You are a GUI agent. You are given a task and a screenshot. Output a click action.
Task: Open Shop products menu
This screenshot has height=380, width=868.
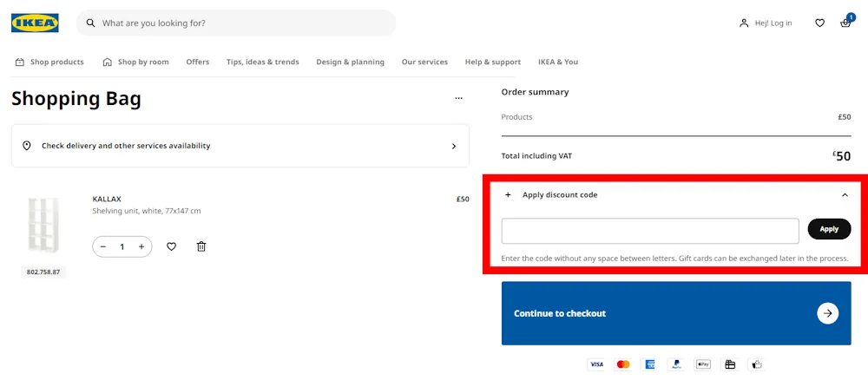click(49, 62)
